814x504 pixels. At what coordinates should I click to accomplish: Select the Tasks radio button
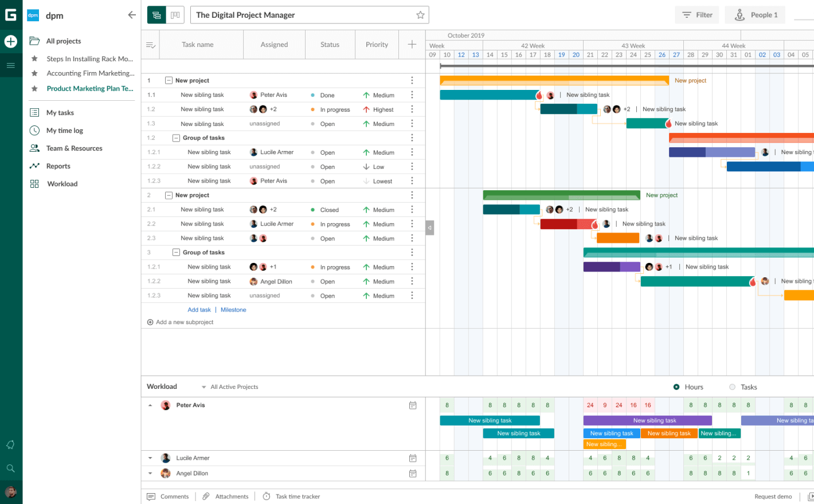[x=731, y=387]
